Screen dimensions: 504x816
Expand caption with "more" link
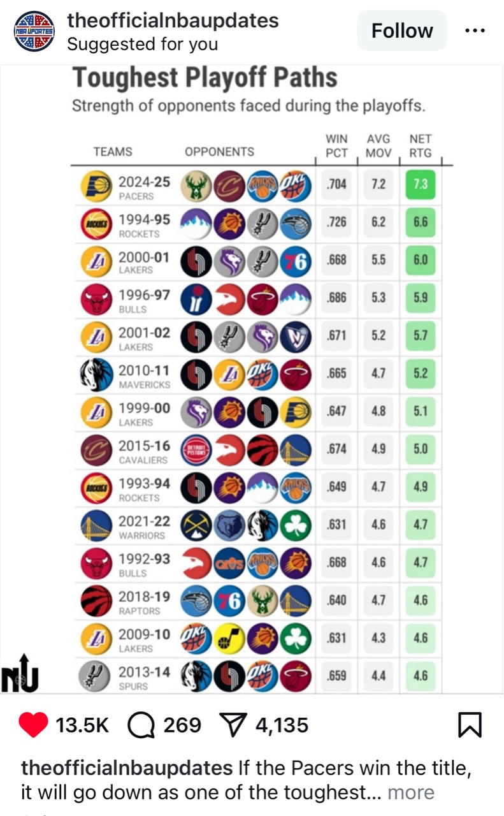tap(411, 792)
